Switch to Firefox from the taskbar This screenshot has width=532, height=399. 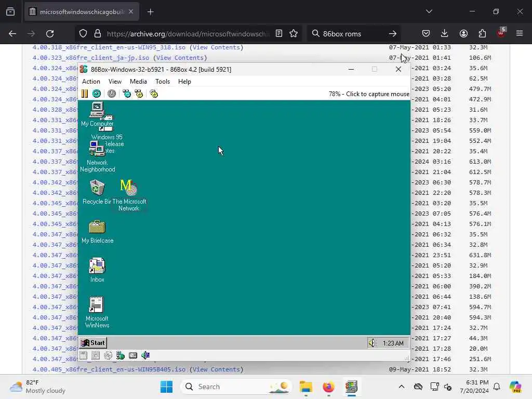pos(328,387)
